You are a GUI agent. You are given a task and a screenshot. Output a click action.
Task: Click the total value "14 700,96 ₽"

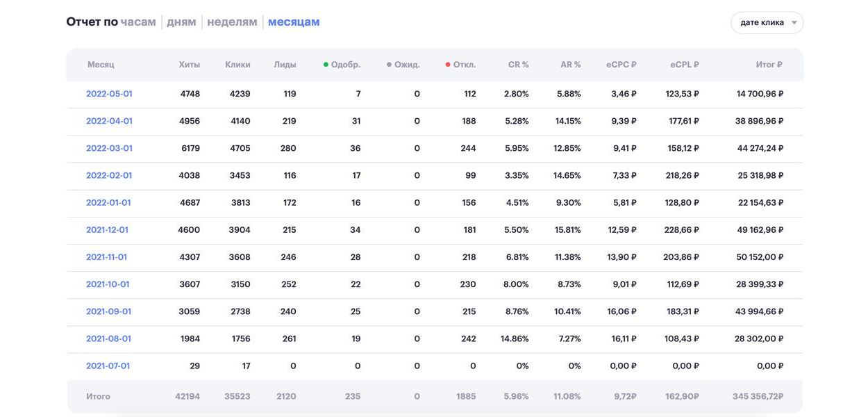(760, 94)
